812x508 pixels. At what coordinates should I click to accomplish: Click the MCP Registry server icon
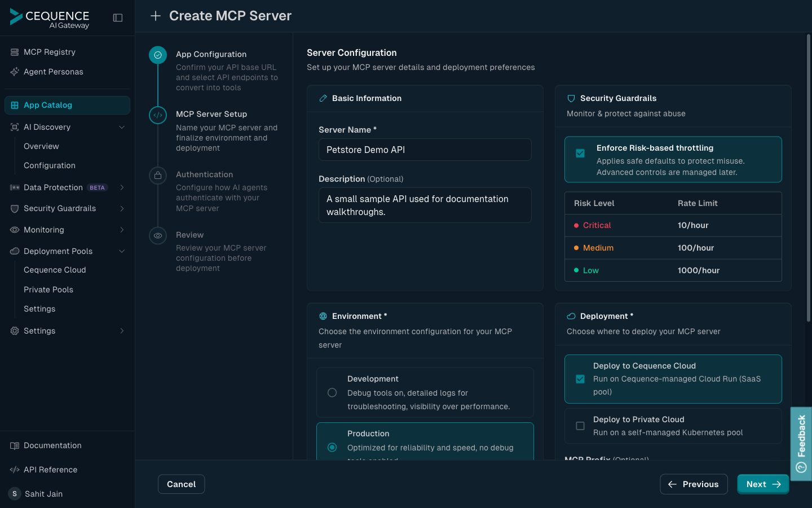[x=15, y=52]
